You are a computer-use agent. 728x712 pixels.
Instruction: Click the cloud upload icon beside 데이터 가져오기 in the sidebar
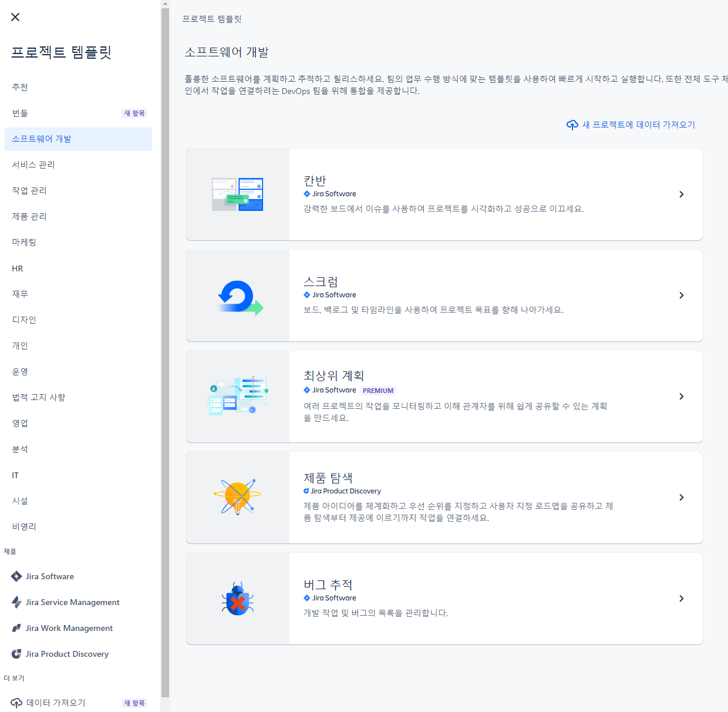point(16,703)
